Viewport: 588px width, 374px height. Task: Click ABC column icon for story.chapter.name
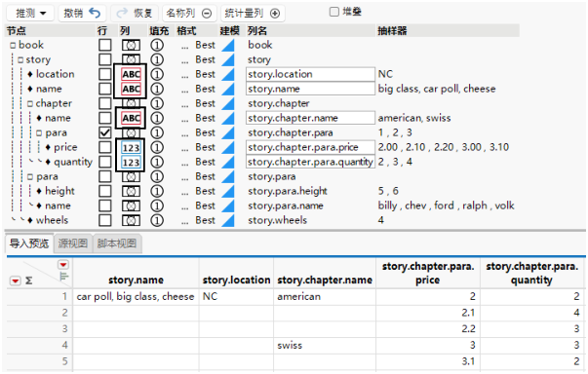click(131, 118)
